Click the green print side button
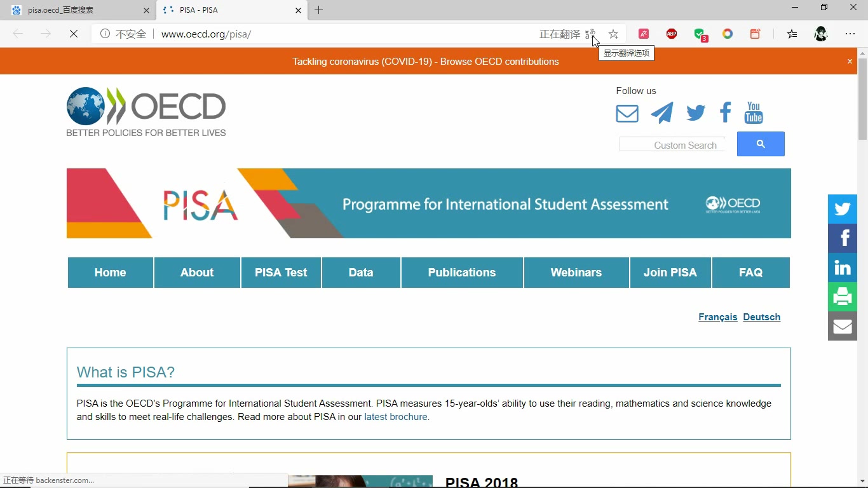The image size is (868, 488). click(843, 297)
